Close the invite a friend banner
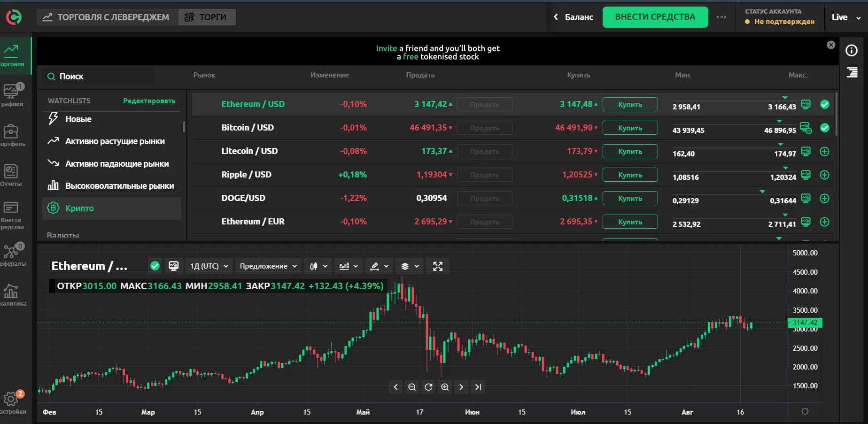868x424 pixels. click(x=831, y=45)
